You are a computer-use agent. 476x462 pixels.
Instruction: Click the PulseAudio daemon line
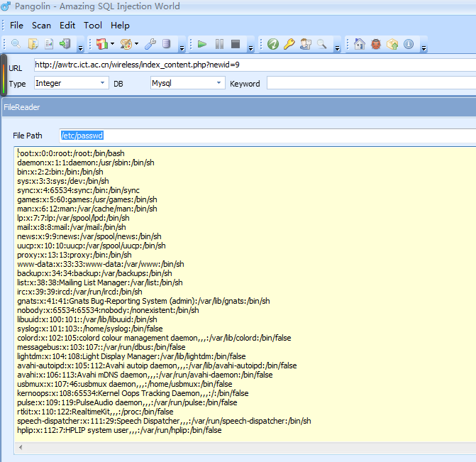[127, 402]
